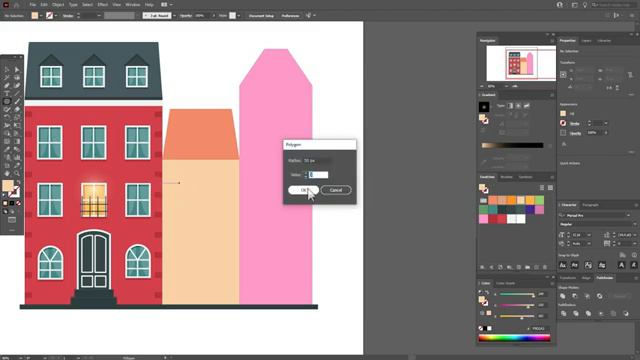The width and height of the screenshot is (640, 360).
Task: Switch to the Color Guide tab
Action: [x=505, y=283]
